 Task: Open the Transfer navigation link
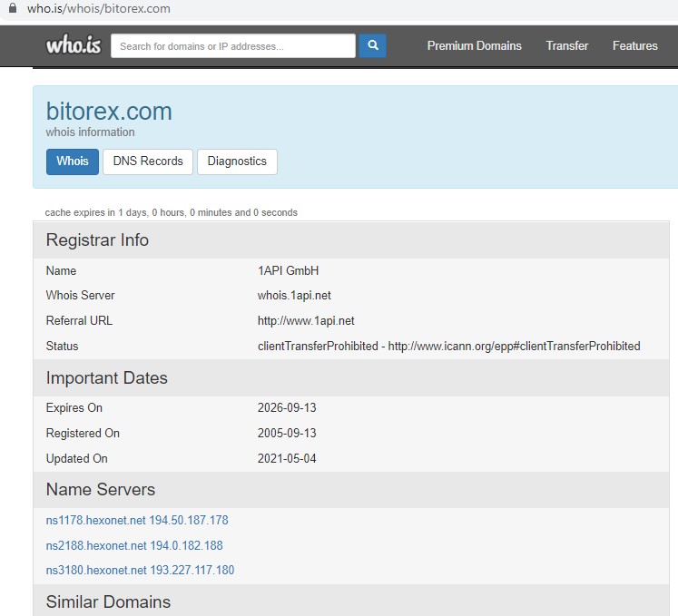567,46
